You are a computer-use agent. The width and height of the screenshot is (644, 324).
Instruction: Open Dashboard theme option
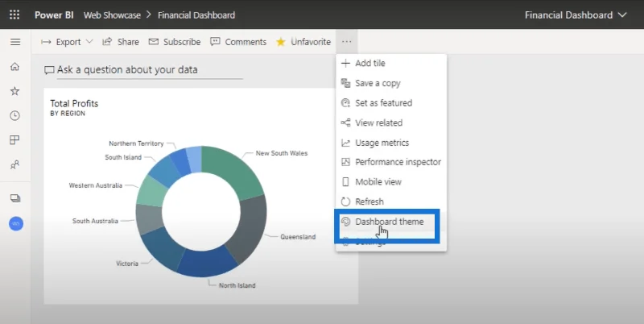point(391,222)
